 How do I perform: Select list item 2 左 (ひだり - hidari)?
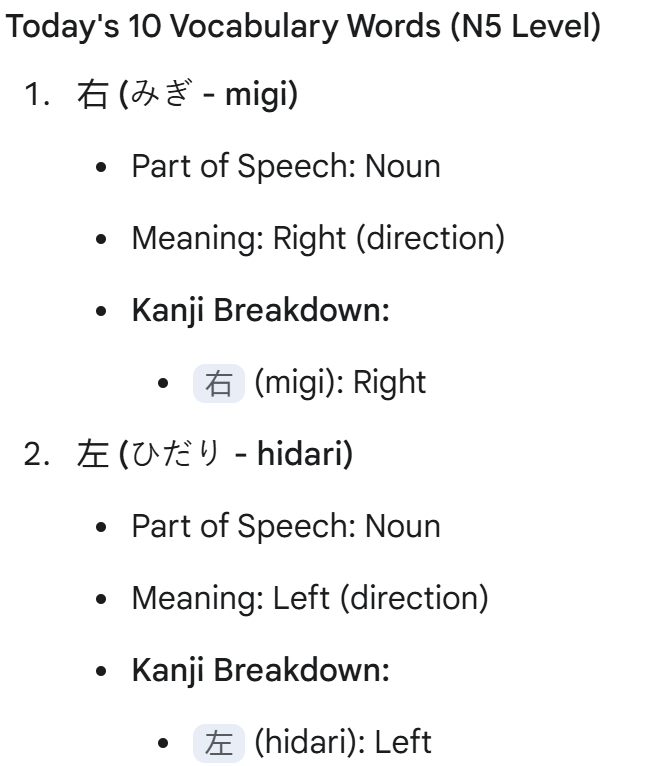[x=215, y=454]
